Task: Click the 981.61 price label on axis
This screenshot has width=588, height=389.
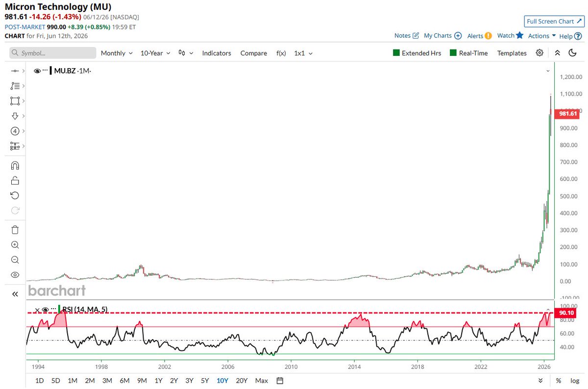Action: point(568,114)
